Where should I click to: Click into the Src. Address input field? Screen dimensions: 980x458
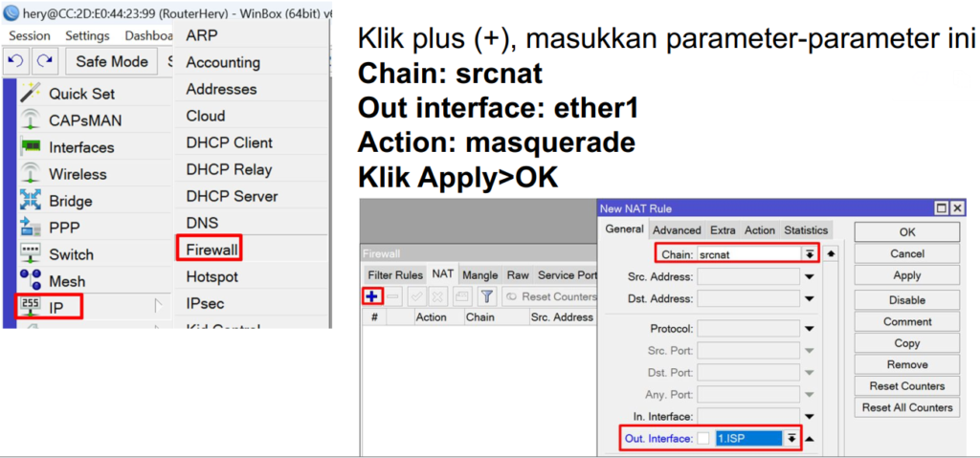pyautogui.click(x=748, y=276)
